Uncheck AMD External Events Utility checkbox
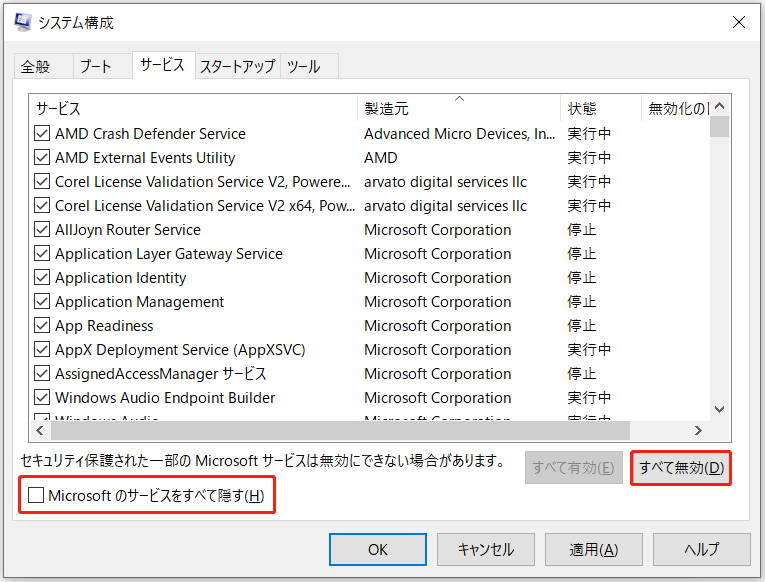 click(x=42, y=158)
